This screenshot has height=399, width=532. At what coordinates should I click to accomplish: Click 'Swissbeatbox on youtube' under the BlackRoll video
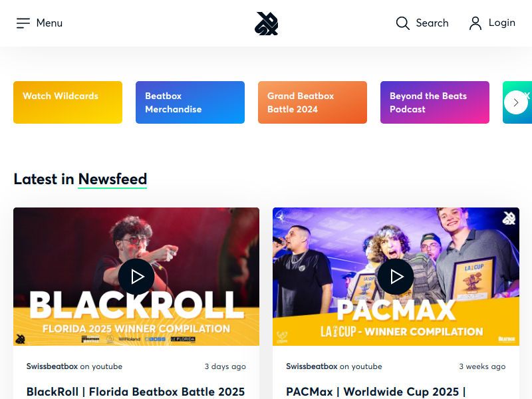74,366
